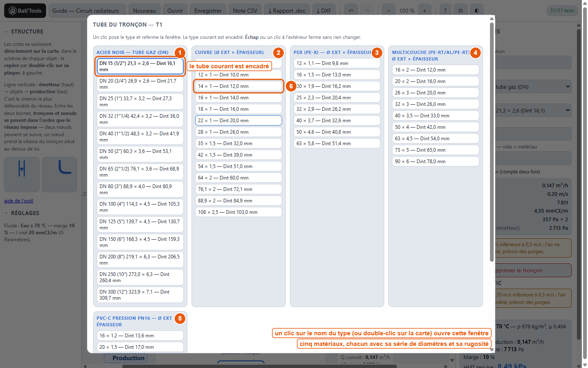The width and height of the screenshot is (588, 368).
Task: Toggle dark mode contrast icon
Action: pyautogui.click(x=477, y=11)
